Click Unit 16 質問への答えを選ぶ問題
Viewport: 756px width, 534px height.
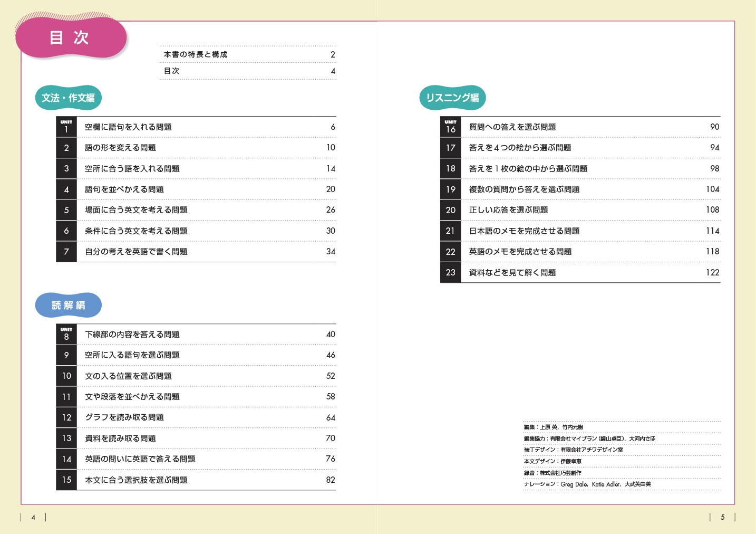click(580, 127)
